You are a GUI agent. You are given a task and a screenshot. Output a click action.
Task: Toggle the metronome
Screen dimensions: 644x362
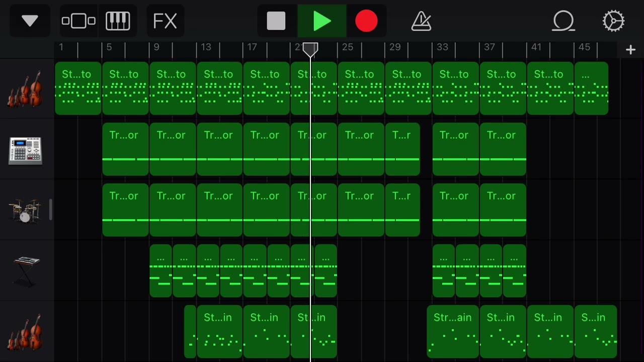(x=421, y=21)
